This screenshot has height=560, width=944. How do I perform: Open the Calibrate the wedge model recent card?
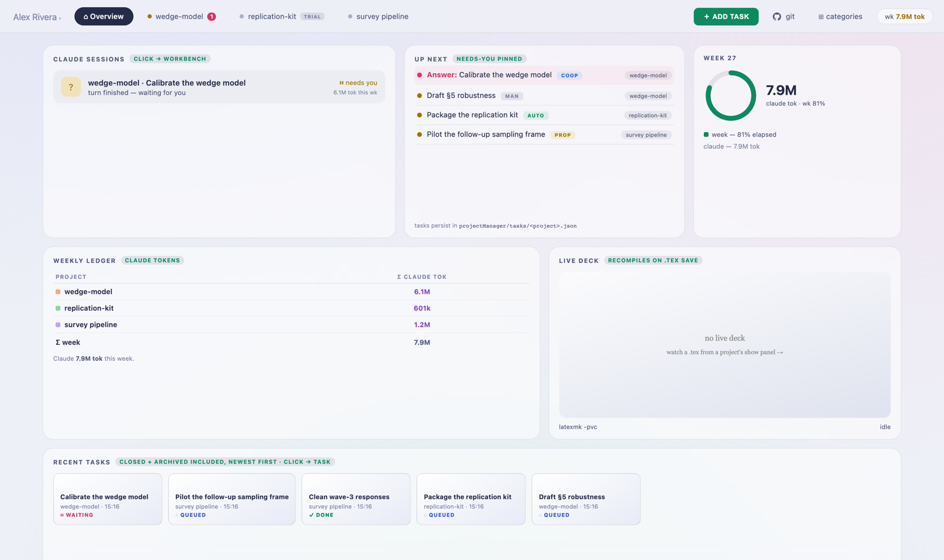107,499
